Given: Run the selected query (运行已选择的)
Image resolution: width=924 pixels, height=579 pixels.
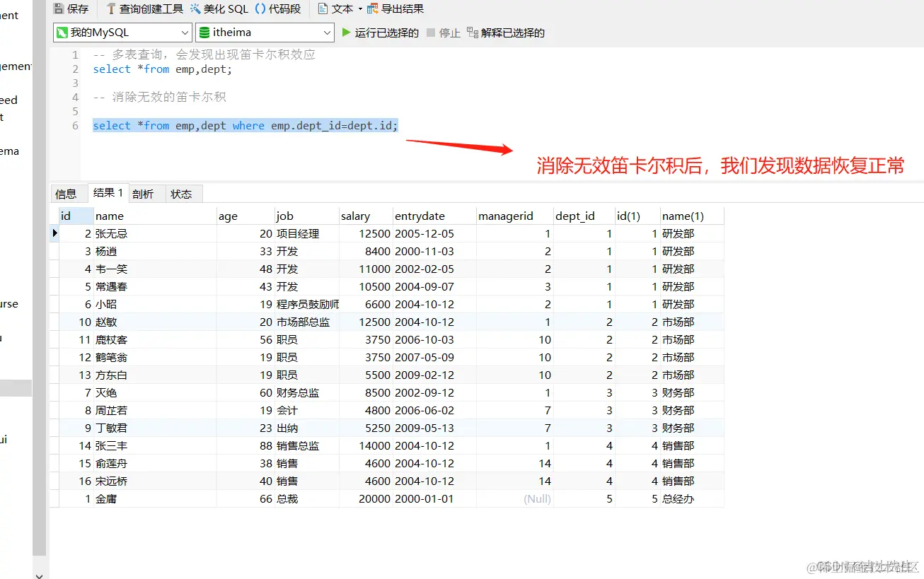Looking at the screenshot, I should click(380, 33).
